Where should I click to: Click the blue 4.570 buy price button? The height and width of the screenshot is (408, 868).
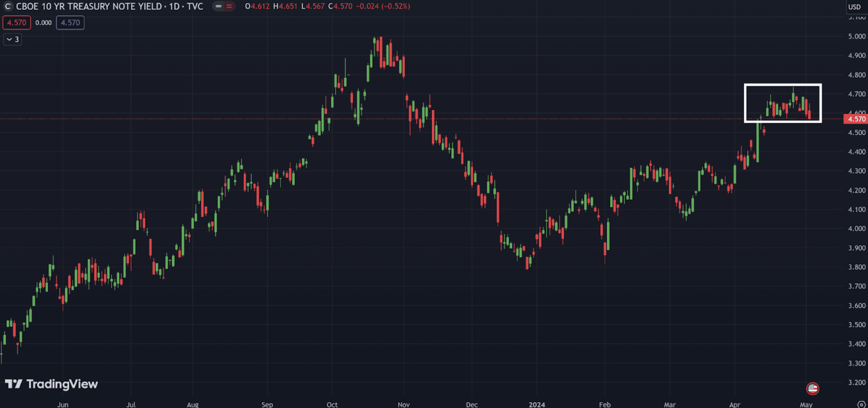pos(70,23)
